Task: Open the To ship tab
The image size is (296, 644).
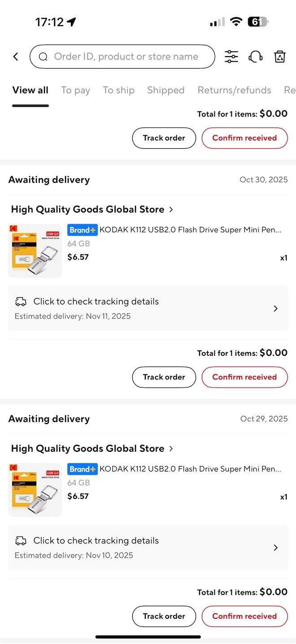Action: (x=118, y=90)
